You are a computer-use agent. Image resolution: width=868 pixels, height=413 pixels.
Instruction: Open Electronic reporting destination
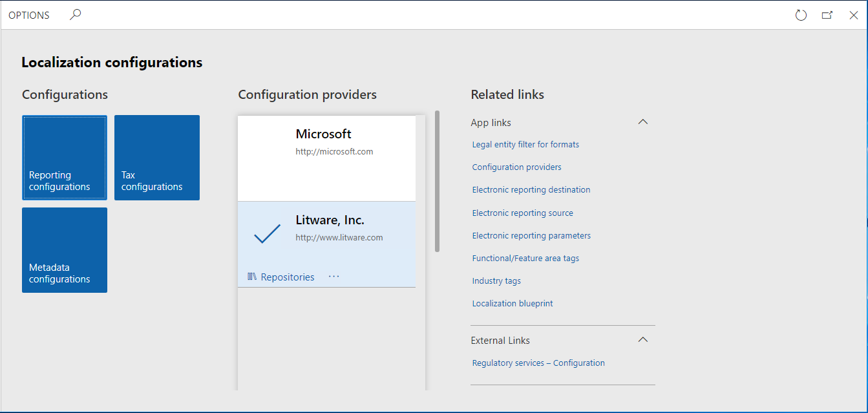pos(531,189)
